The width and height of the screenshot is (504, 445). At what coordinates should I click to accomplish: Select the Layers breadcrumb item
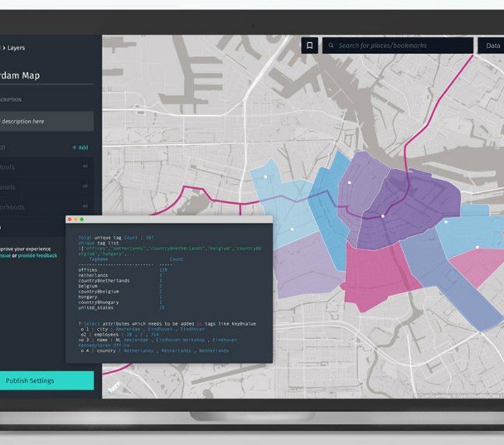pyautogui.click(x=16, y=48)
